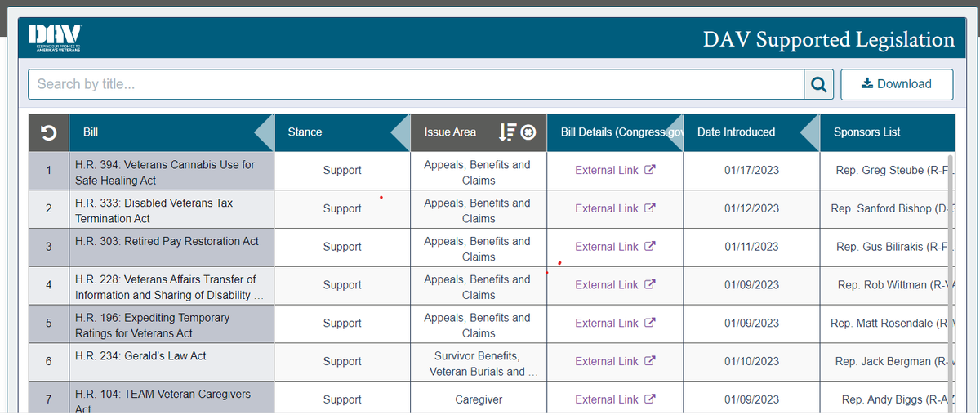Open the External Link for H.R. 234
This screenshot has width=980, height=415.
615,361
